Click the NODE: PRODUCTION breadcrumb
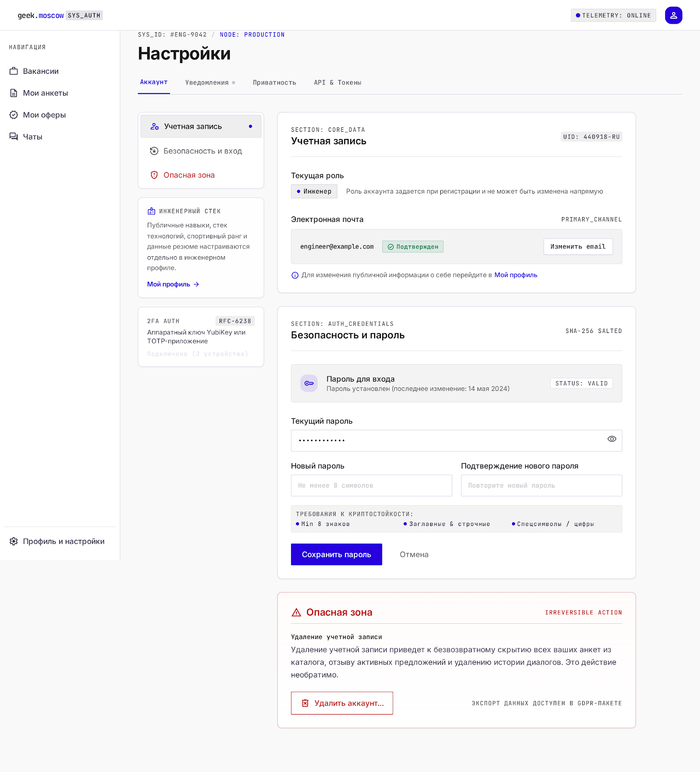Screen dimensions: 700x772 (x=252, y=35)
